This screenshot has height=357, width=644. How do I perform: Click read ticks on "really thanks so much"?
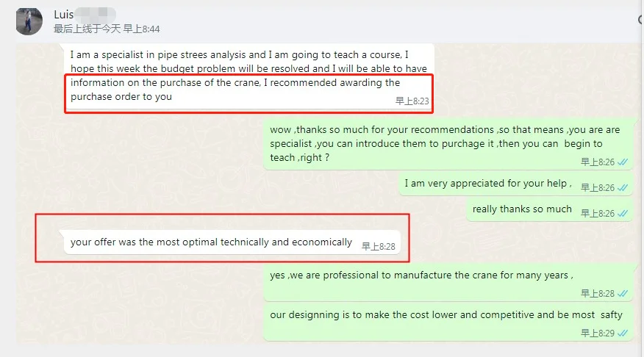(x=623, y=214)
